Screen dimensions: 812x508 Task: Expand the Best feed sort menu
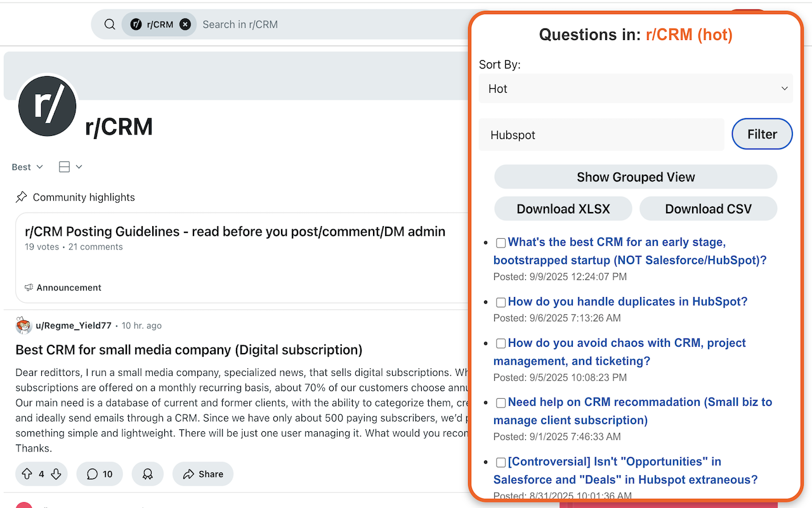click(x=27, y=167)
